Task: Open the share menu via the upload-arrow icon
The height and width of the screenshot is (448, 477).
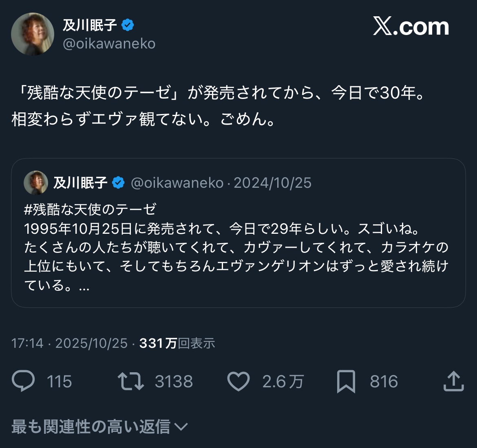Action: tap(453, 381)
